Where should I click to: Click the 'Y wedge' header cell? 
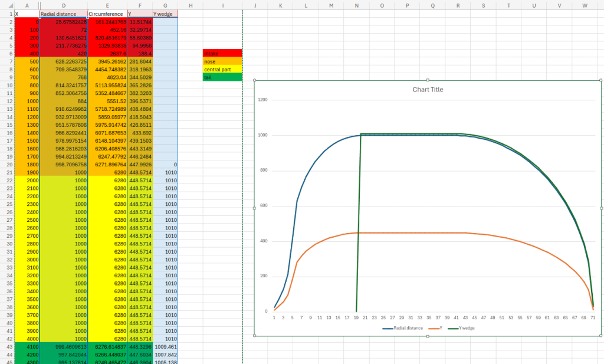(166, 14)
